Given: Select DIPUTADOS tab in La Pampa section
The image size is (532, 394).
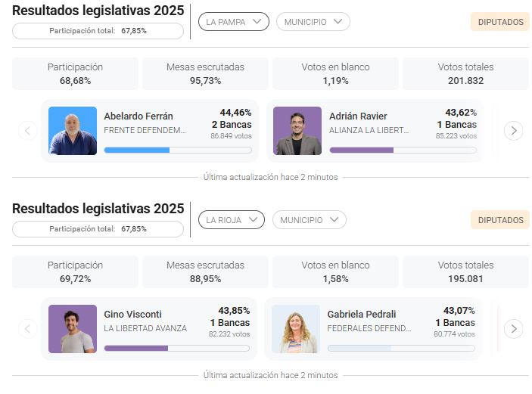Looking at the screenshot, I should 500,22.
